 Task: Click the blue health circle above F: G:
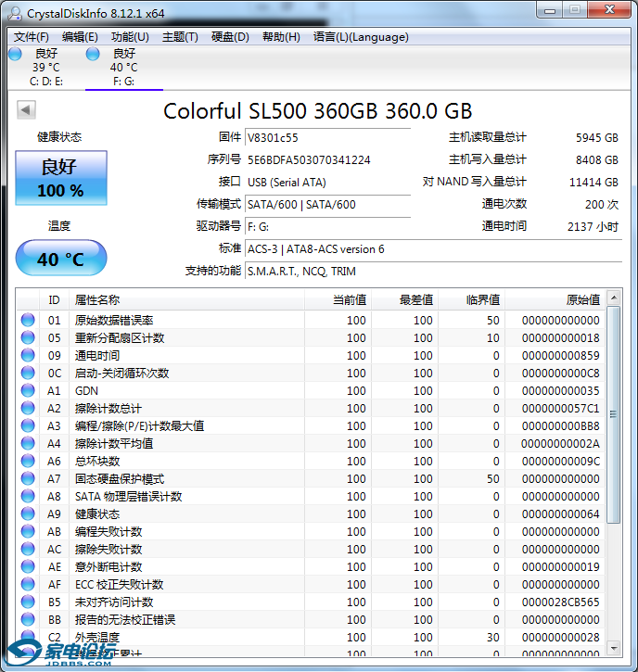93,54
